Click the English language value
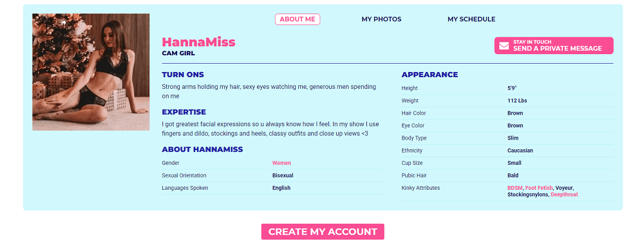The width and height of the screenshot is (644, 249). (281, 188)
